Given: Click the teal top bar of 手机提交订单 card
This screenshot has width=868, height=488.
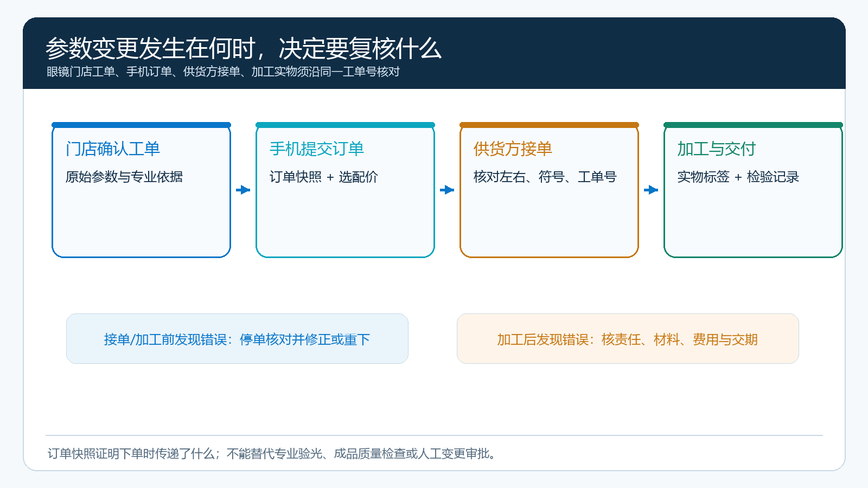Looking at the screenshot, I should point(345,125).
